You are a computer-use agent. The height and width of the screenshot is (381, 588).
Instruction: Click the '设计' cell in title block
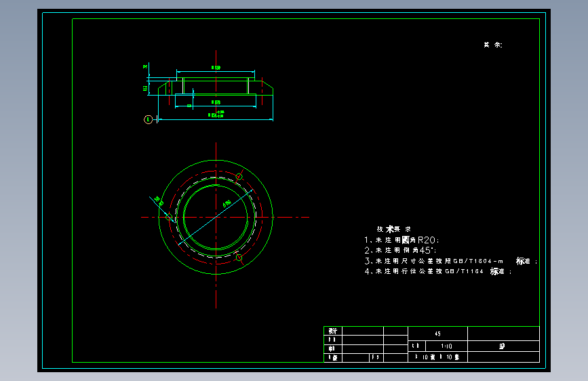click(x=333, y=331)
